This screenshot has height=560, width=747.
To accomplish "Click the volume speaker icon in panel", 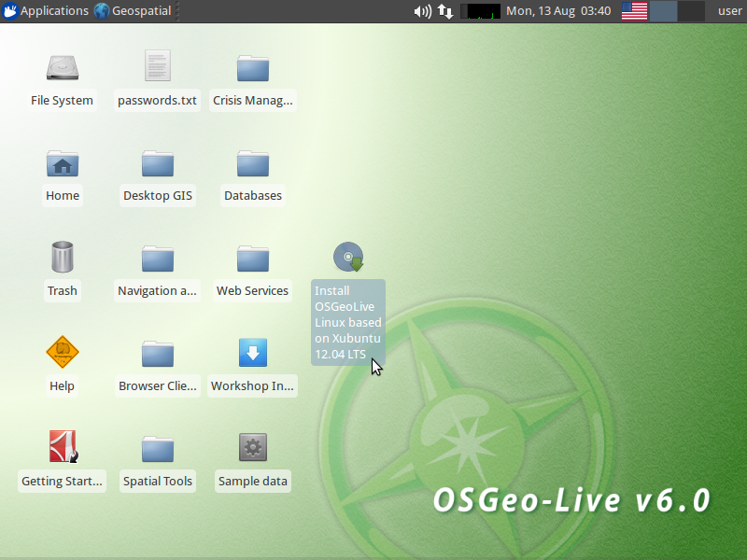I will click(x=423, y=11).
